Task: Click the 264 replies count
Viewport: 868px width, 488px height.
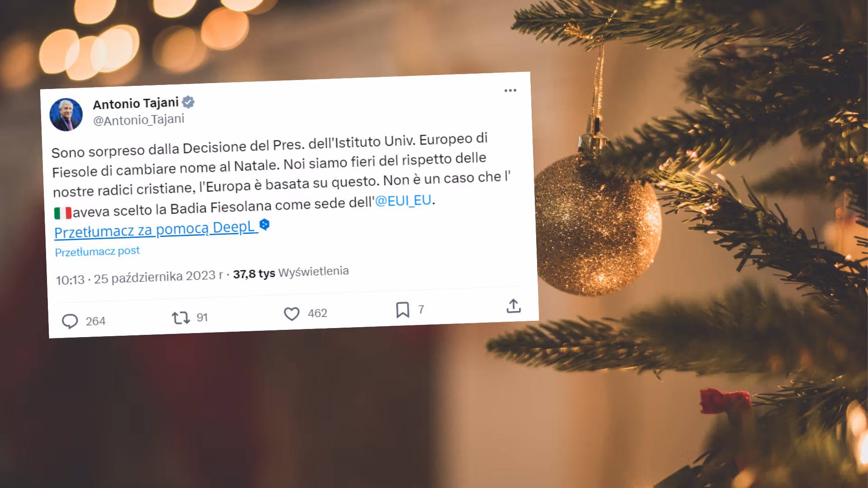Action: 95,321
